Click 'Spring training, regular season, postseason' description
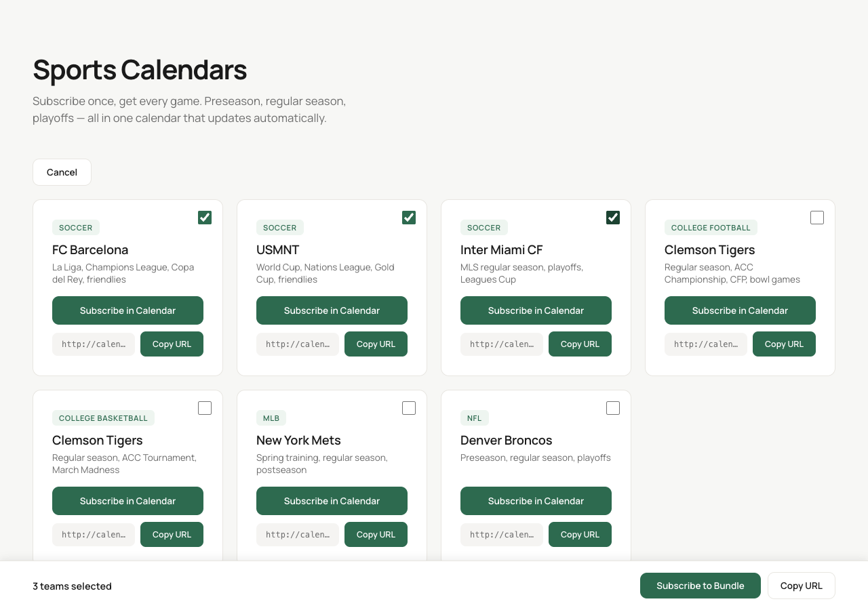The image size is (868, 610). (x=322, y=464)
